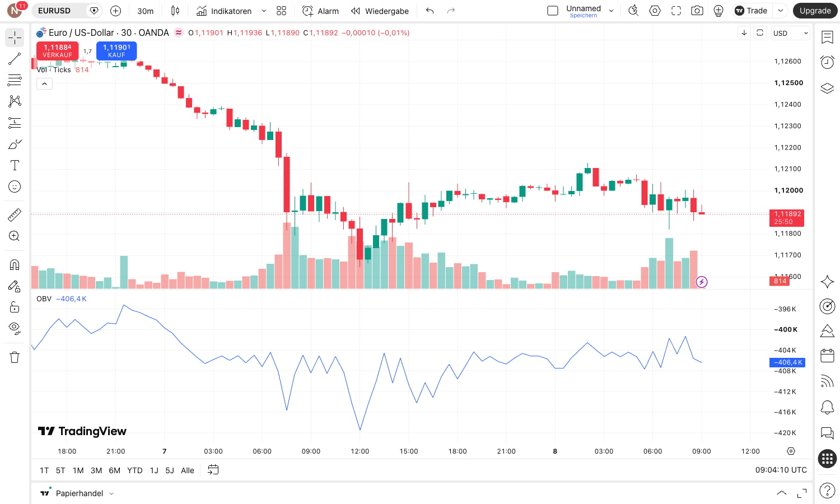Click the Upgrade button

(x=815, y=11)
